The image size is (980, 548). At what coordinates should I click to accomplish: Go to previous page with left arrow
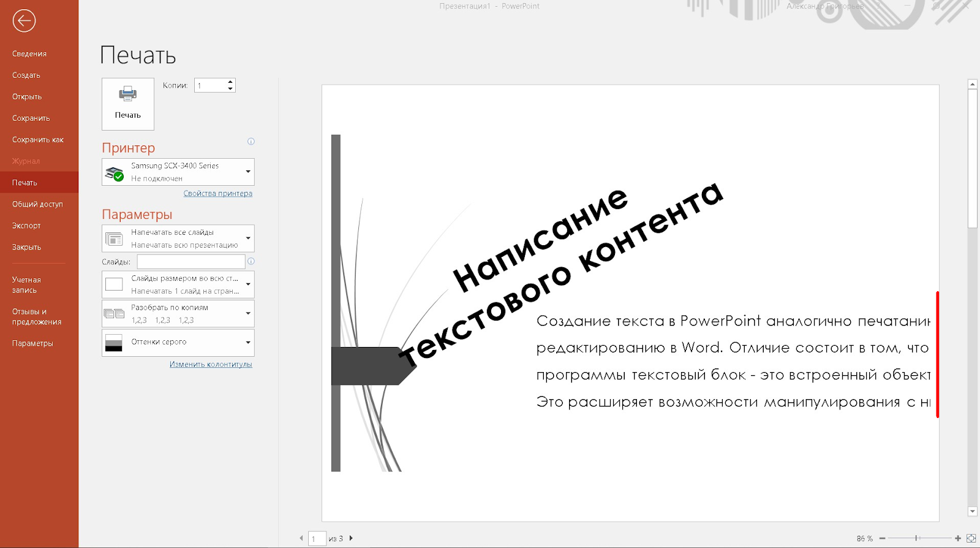pos(301,538)
